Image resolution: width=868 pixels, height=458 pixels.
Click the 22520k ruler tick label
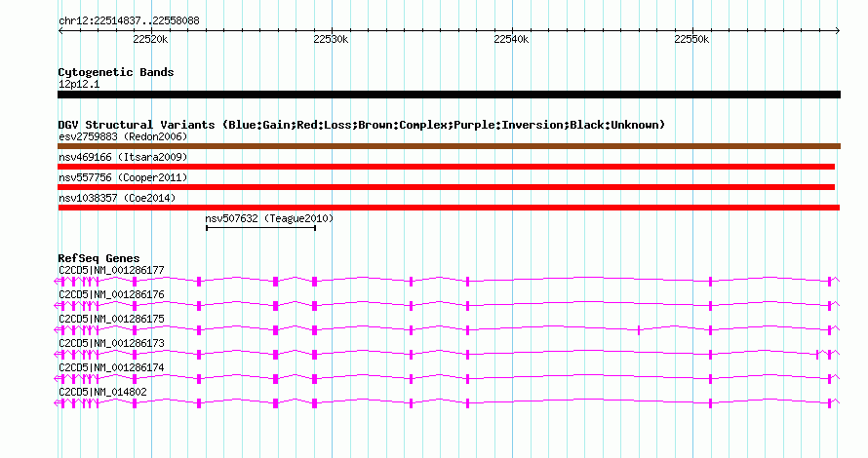click(150, 39)
